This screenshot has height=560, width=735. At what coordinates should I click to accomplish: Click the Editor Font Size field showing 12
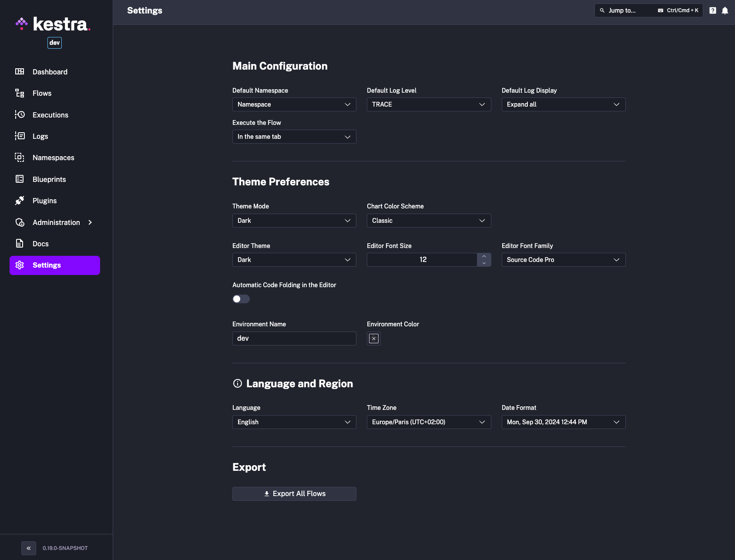point(423,260)
